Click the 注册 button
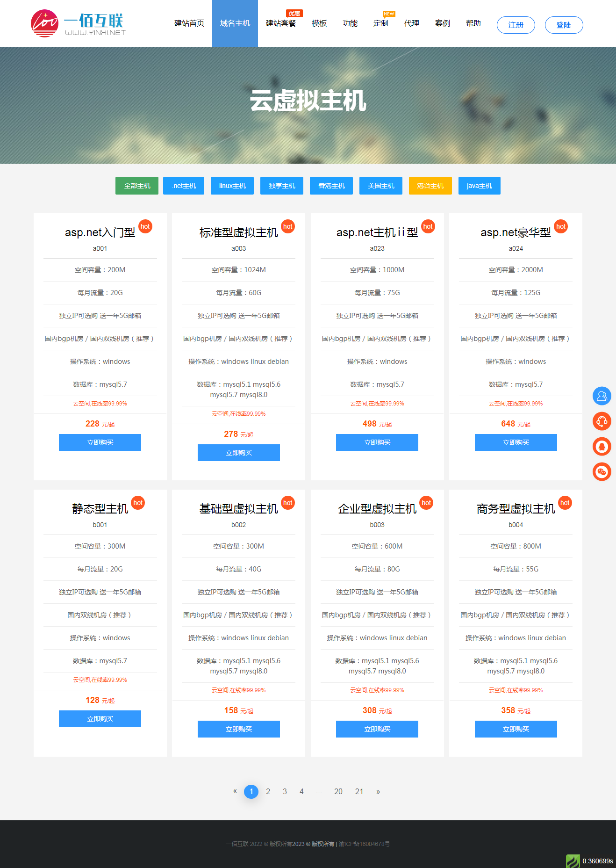This screenshot has width=616, height=868. [516, 25]
